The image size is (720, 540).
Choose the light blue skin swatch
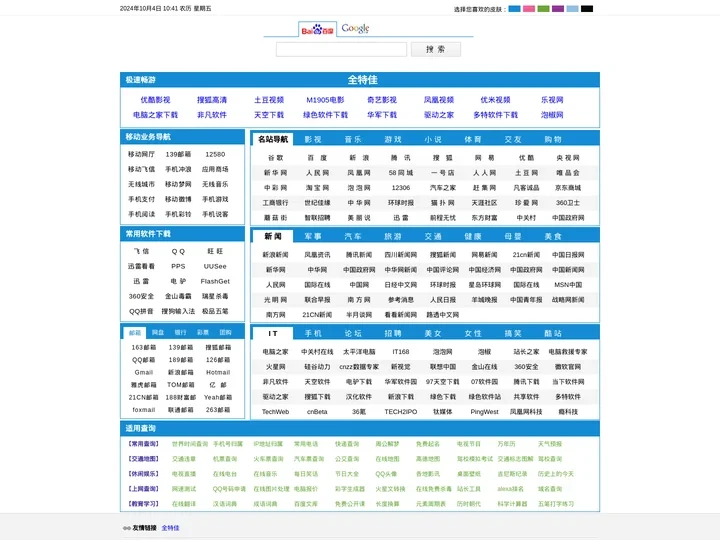tap(572, 9)
